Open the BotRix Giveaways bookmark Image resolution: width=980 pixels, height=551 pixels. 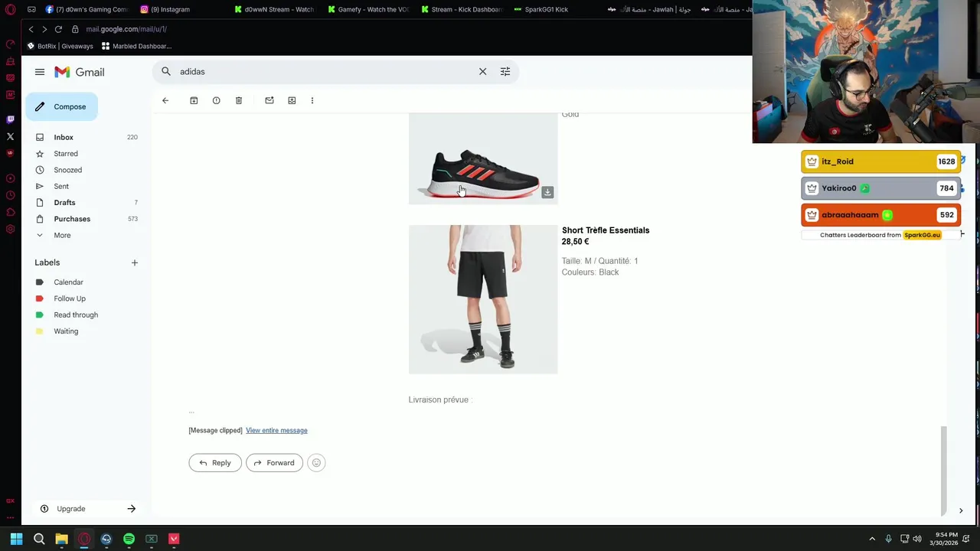point(60,46)
